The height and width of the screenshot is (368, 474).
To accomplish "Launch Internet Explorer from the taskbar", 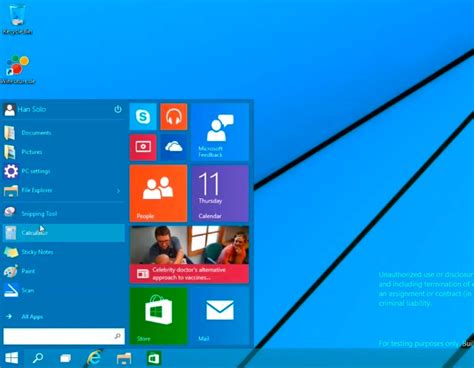I will [x=94, y=358].
